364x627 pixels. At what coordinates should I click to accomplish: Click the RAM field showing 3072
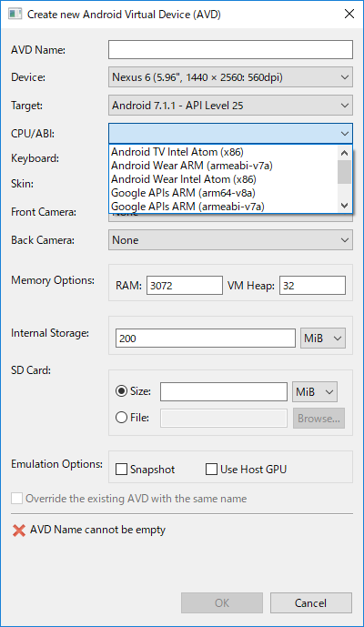(x=185, y=286)
